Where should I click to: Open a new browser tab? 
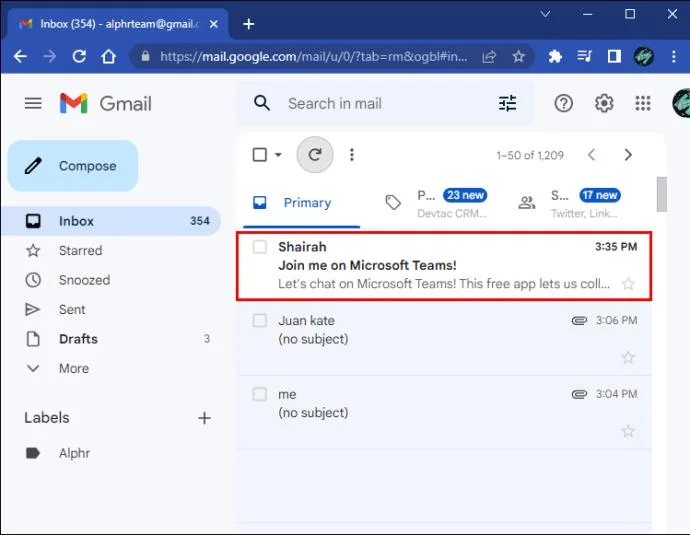click(x=249, y=24)
